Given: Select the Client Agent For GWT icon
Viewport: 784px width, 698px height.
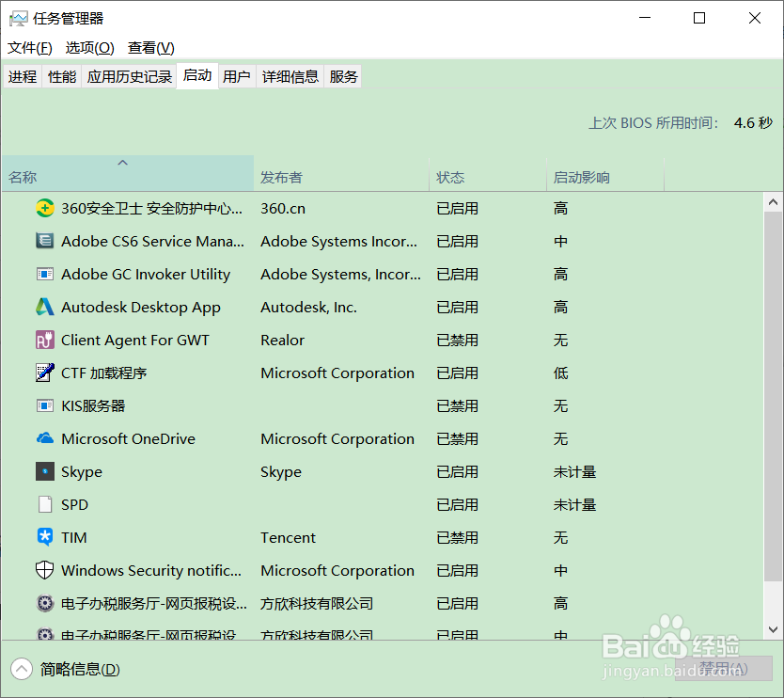Looking at the screenshot, I should coord(44,340).
